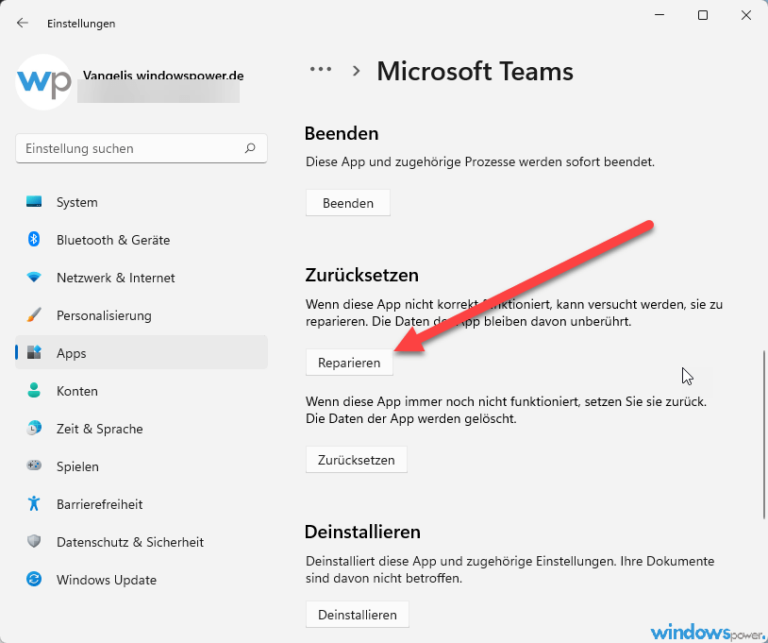Click the breadcrumb chevron arrow
Image resolution: width=768 pixels, height=643 pixels.
coord(356,71)
